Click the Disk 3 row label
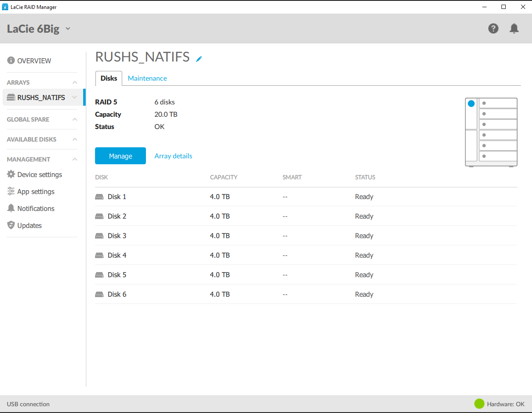The width and height of the screenshot is (532, 413). [x=117, y=236]
